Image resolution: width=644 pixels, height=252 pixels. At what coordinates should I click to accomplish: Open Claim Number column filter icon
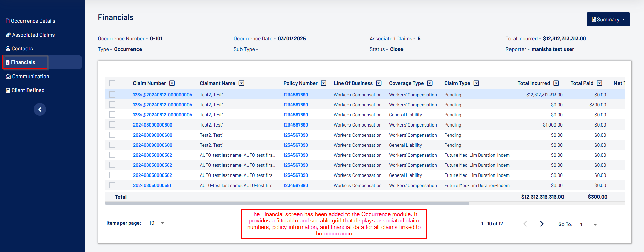point(172,83)
